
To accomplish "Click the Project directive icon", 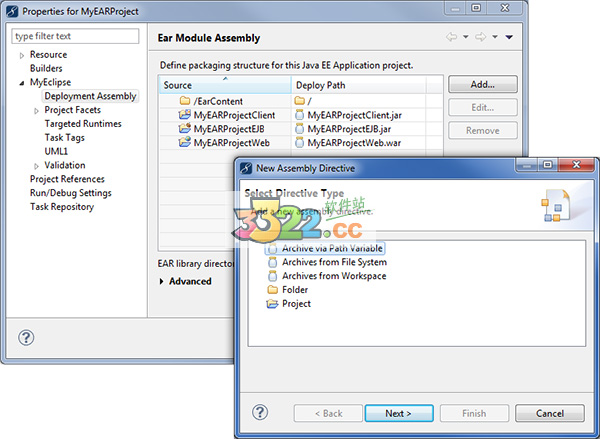I will pos(273,304).
